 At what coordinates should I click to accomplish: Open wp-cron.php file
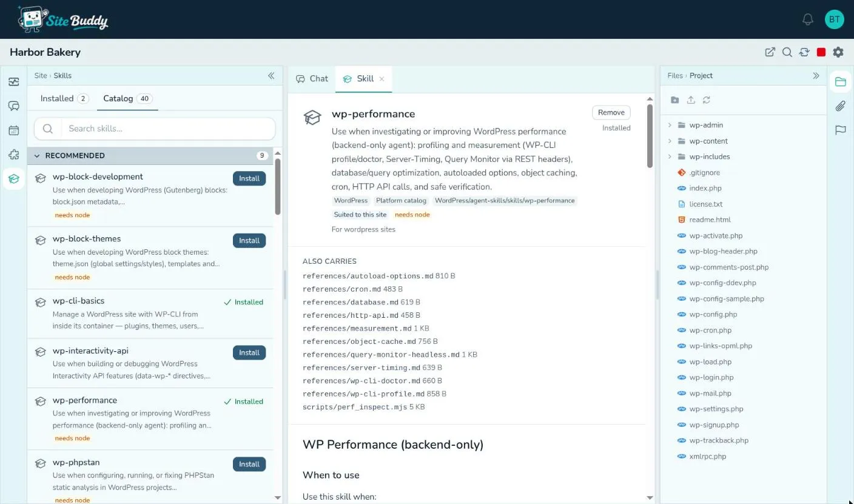click(x=710, y=330)
